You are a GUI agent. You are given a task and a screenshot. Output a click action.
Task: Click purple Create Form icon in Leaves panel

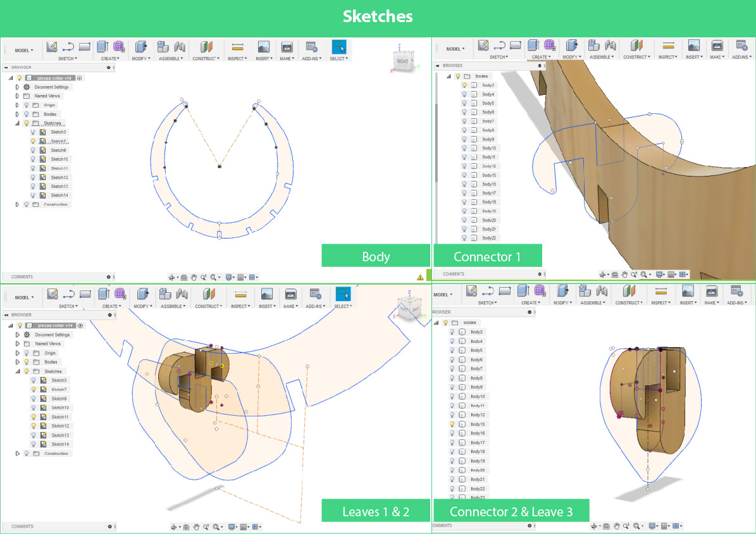click(120, 294)
